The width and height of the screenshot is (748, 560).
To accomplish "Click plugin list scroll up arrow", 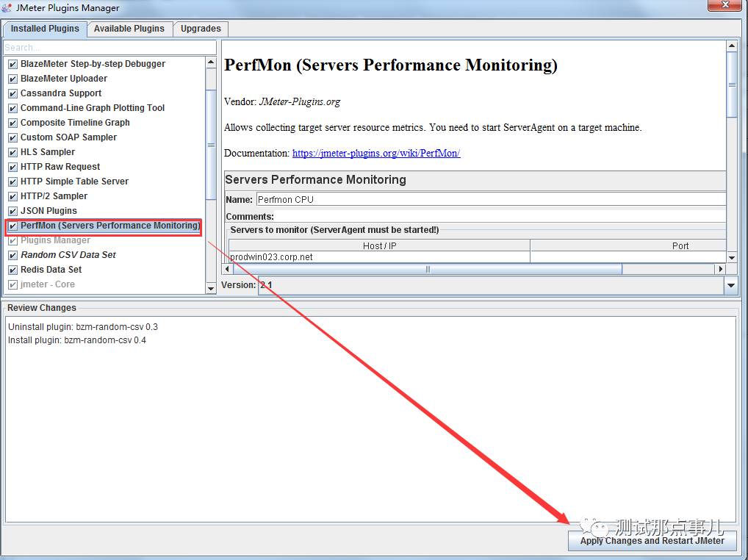I will (211, 62).
